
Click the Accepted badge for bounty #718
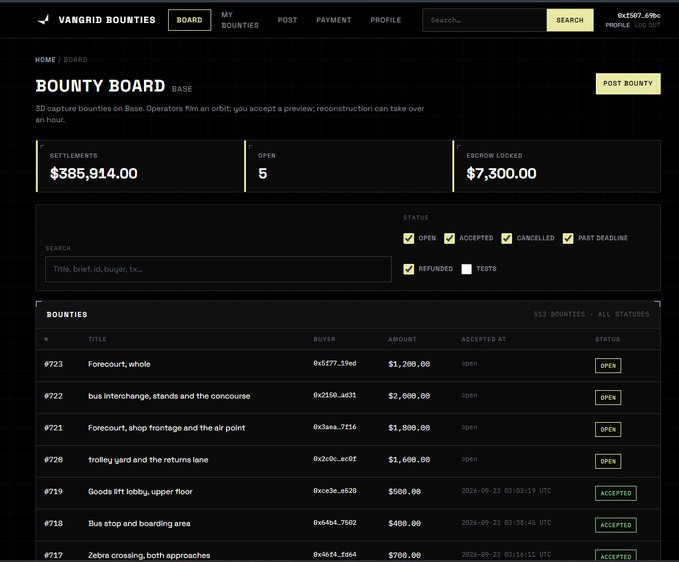click(616, 525)
